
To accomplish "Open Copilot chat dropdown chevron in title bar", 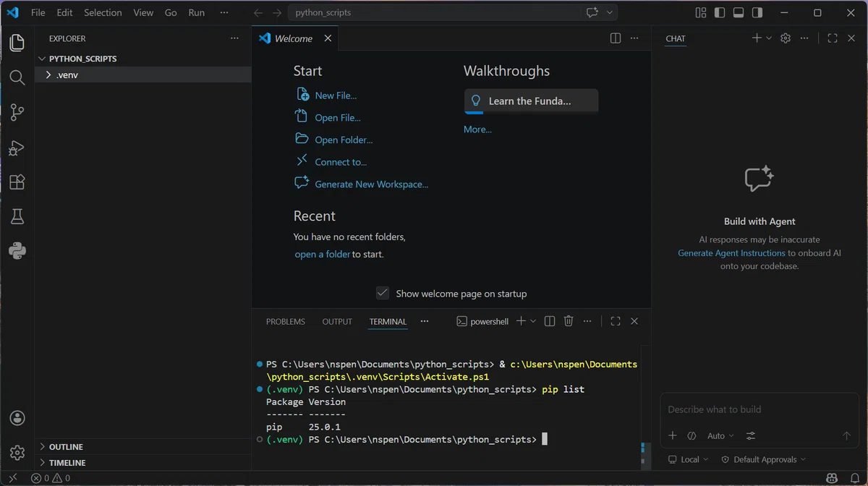I will coord(610,12).
